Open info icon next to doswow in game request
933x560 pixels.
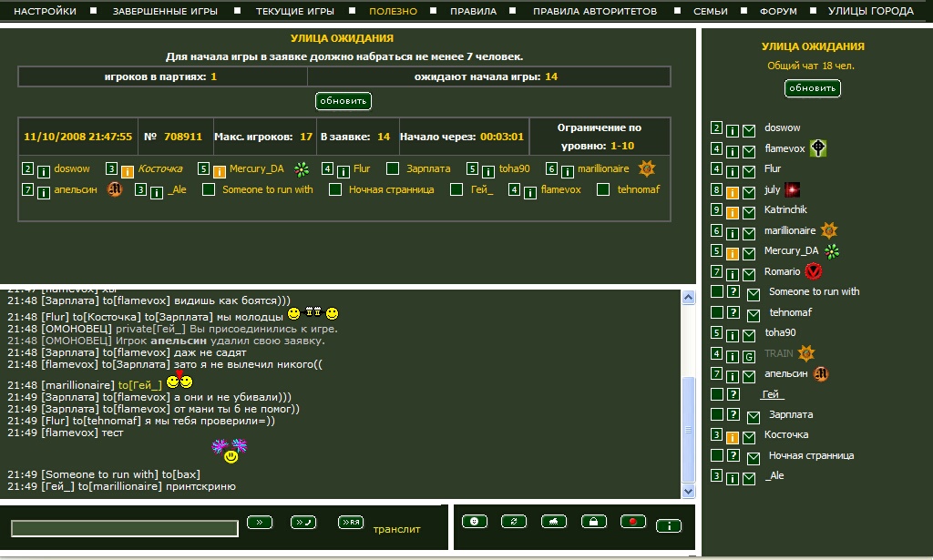(x=44, y=172)
